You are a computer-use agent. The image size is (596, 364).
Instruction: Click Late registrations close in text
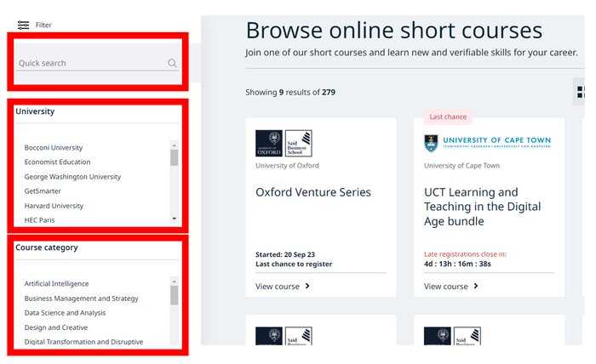tap(465, 254)
